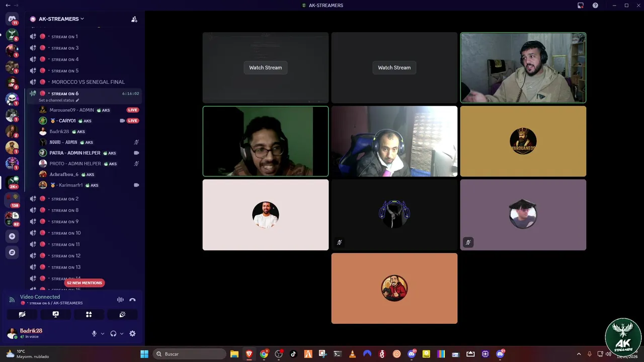The height and width of the screenshot is (362, 644).
Task: Select CARYO1 user in voice list
Action: pos(89,121)
